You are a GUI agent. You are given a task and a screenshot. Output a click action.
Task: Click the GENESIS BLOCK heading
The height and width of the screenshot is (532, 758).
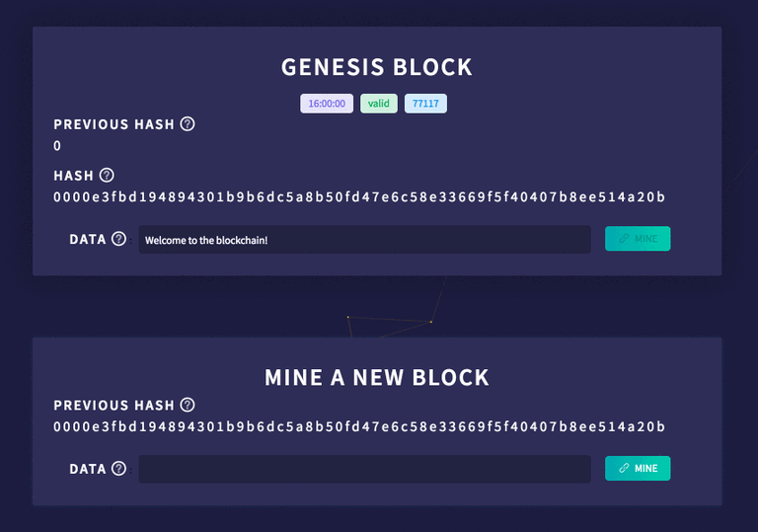[x=377, y=67]
